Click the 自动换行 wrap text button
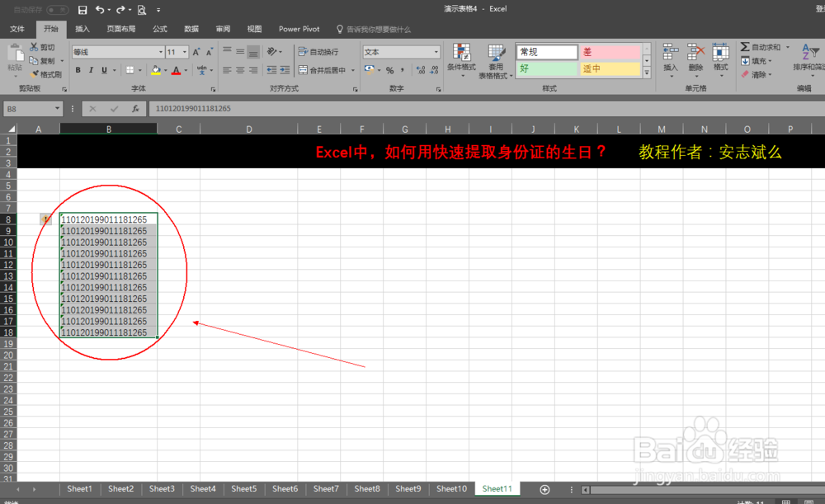825x504 pixels. (318, 52)
